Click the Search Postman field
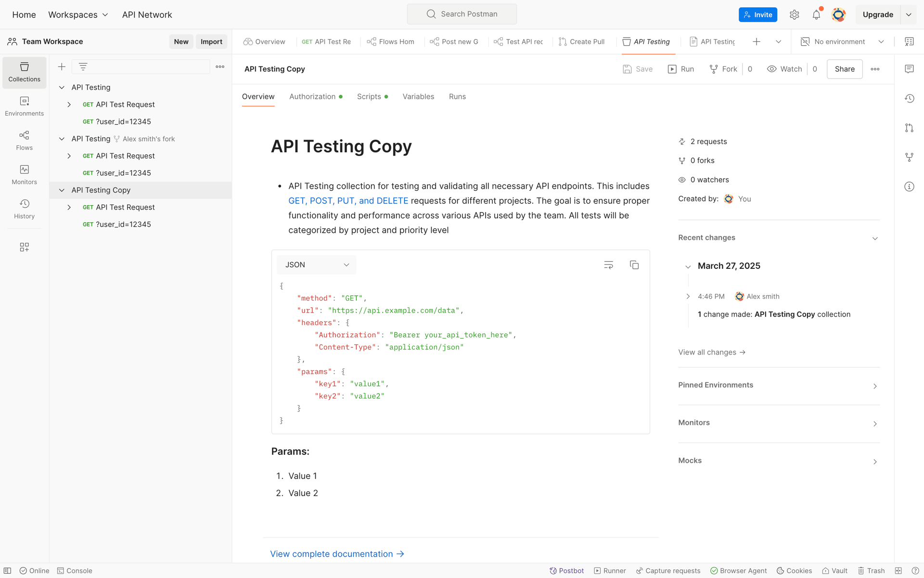Viewport: 924px width, 578px height. 462,14
